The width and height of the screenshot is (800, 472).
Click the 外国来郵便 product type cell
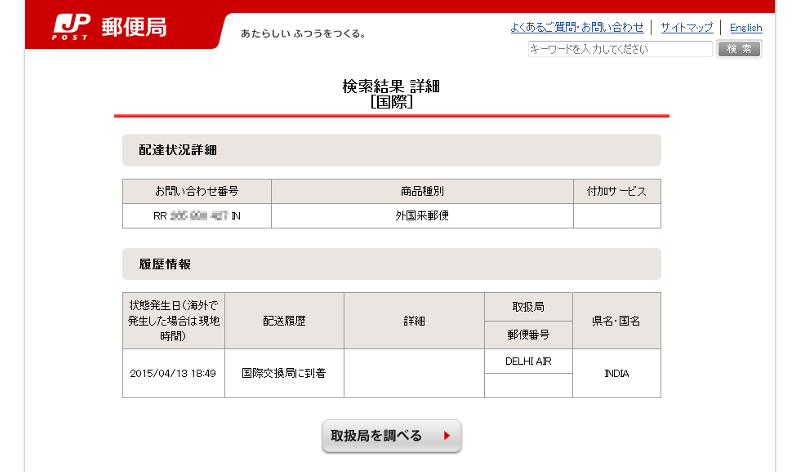pyautogui.click(x=422, y=215)
